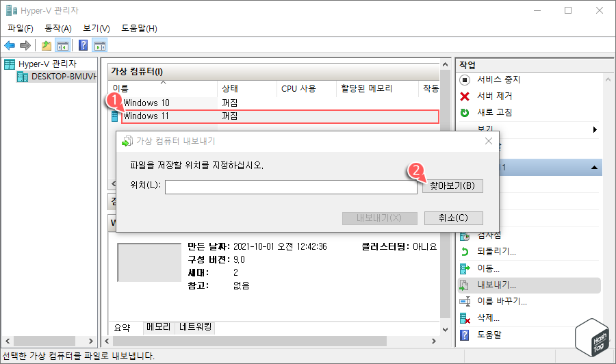Sort by 이름 column header
Viewport: 616px width, 364px height.
163,89
